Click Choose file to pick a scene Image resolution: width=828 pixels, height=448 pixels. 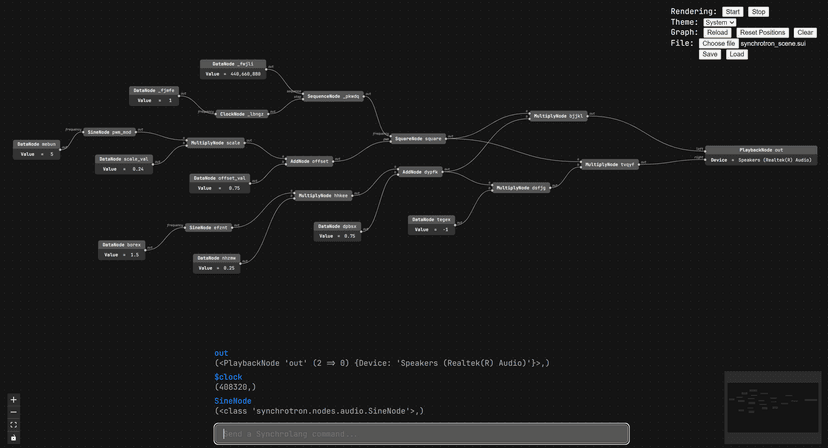tap(718, 44)
